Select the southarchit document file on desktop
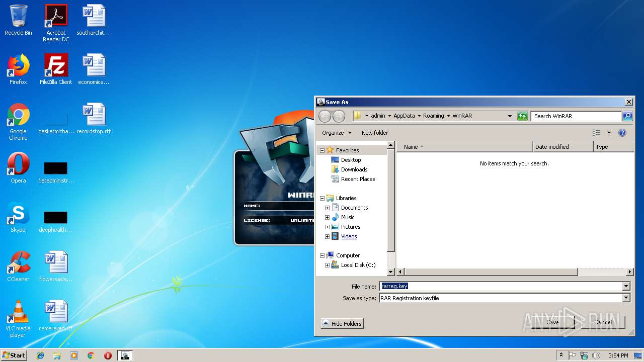The image size is (644, 362). coord(94,20)
